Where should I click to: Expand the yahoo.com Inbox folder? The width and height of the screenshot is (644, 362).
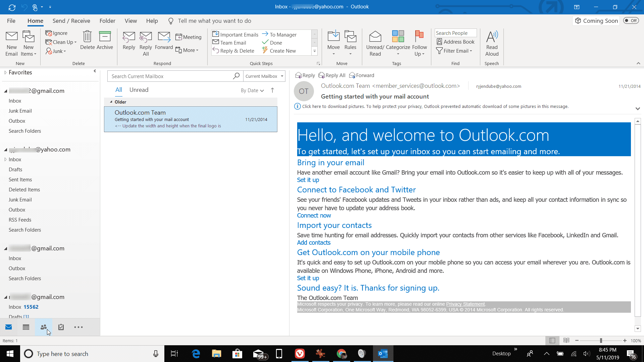click(x=5, y=160)
